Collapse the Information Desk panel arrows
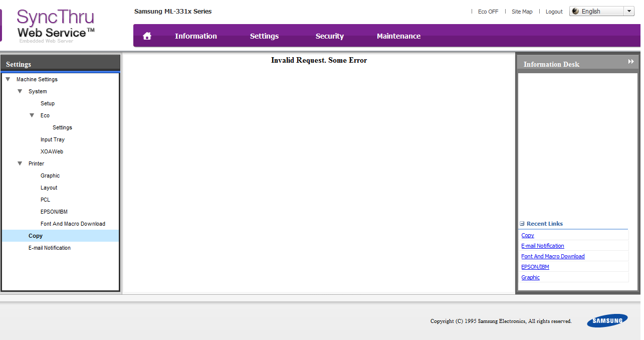Viewport: 644px width, 340px height. coord(631,62)
